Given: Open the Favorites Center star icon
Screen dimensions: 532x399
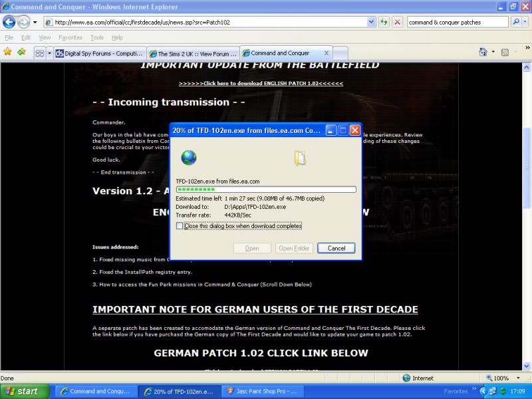Looking at the screenshot, I should click(x=8, y=52).
